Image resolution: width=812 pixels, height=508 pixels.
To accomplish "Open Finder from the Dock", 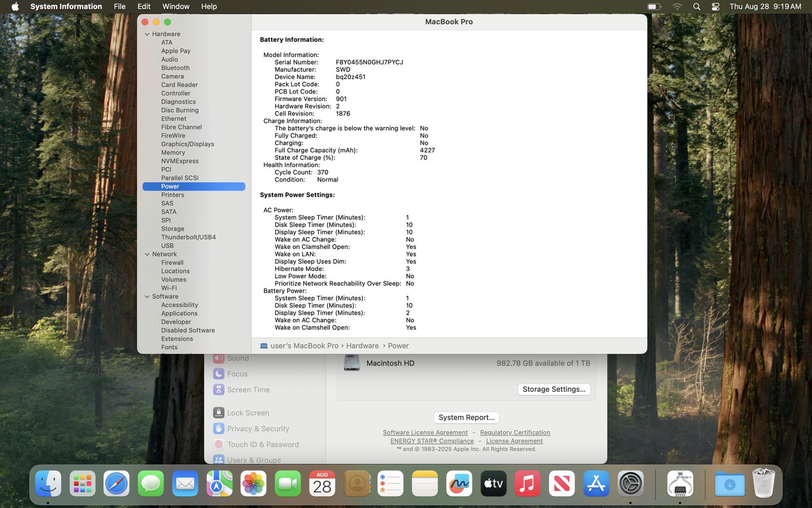I will [x=48, y=484].
